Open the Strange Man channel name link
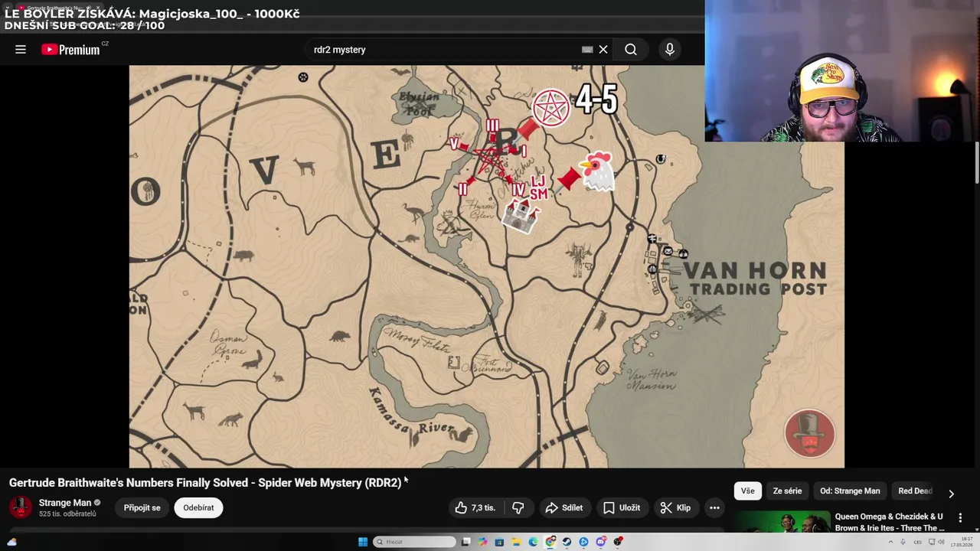980x551 pixels. 65,503
